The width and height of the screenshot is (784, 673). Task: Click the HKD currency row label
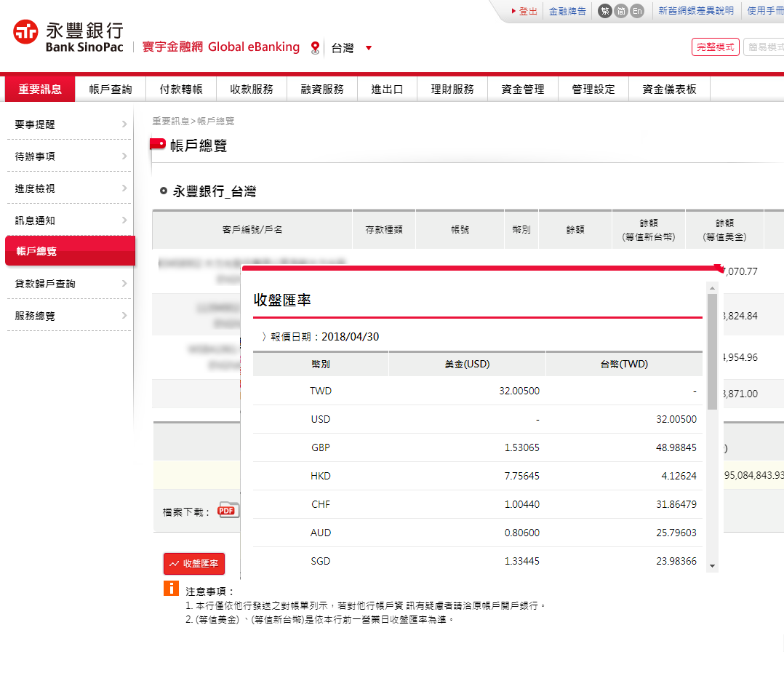321,476
